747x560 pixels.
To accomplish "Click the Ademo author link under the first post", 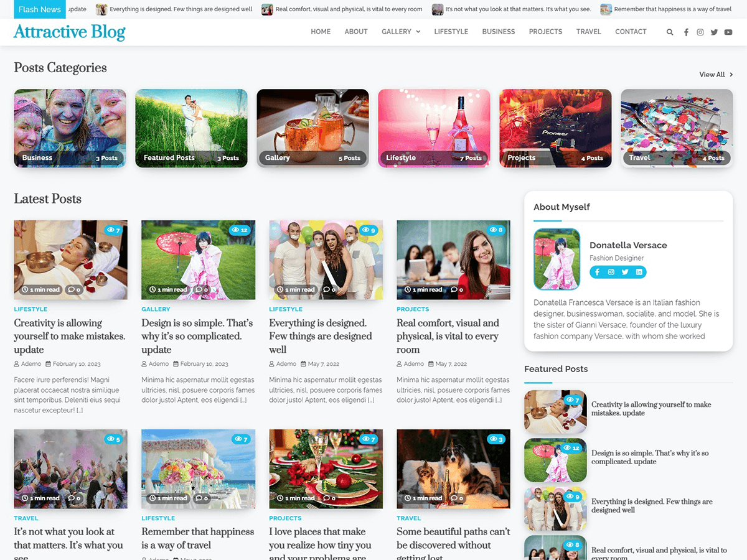I will [31, 363].
